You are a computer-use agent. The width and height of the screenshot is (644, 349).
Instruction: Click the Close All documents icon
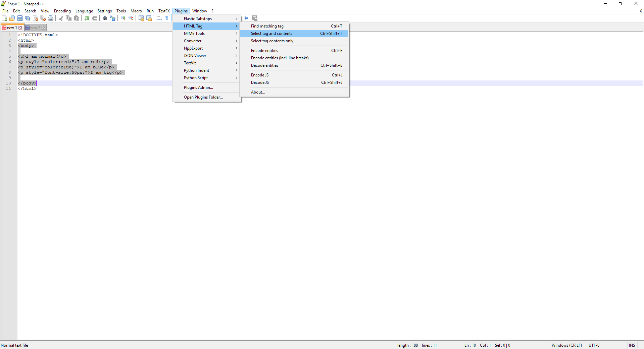[x=43, y=18]
